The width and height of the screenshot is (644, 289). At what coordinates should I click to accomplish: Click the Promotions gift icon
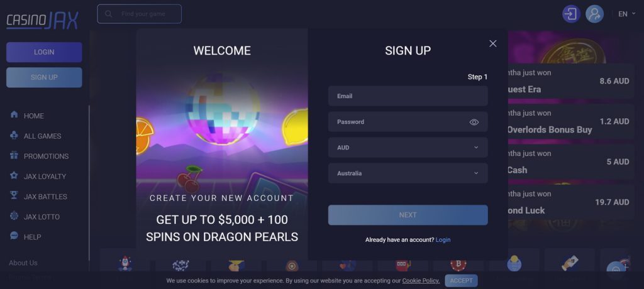(14, 155)
